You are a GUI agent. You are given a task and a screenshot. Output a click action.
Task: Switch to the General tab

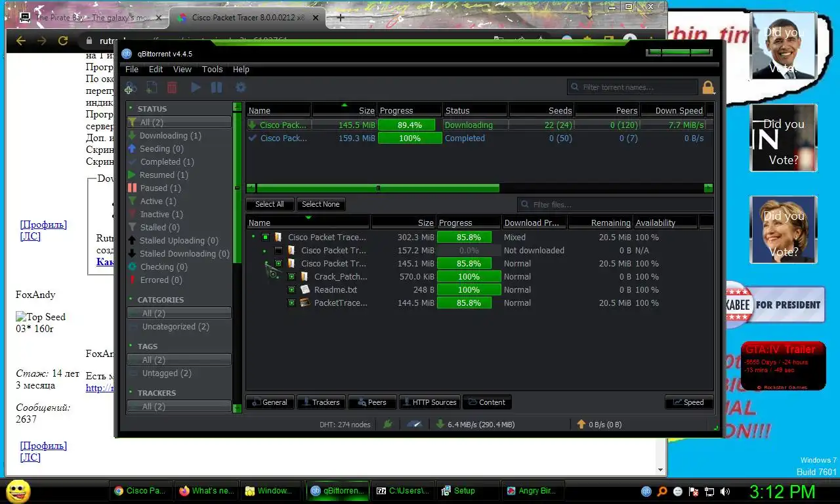pos(270,402)
